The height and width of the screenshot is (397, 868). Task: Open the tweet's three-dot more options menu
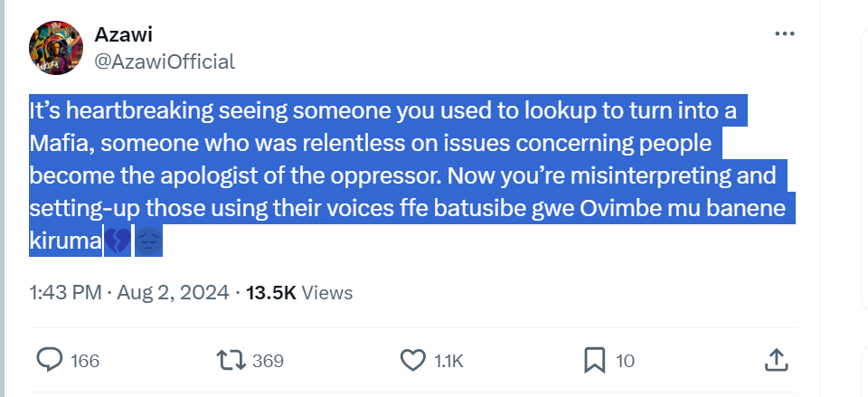tap(783, 33)
